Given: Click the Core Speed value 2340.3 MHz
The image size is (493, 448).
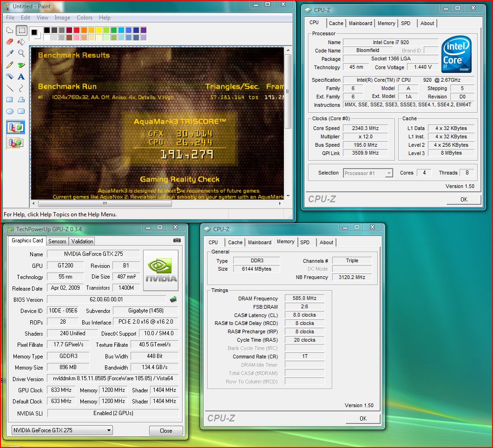Looking at the screenshot, I should coord(365,128).
